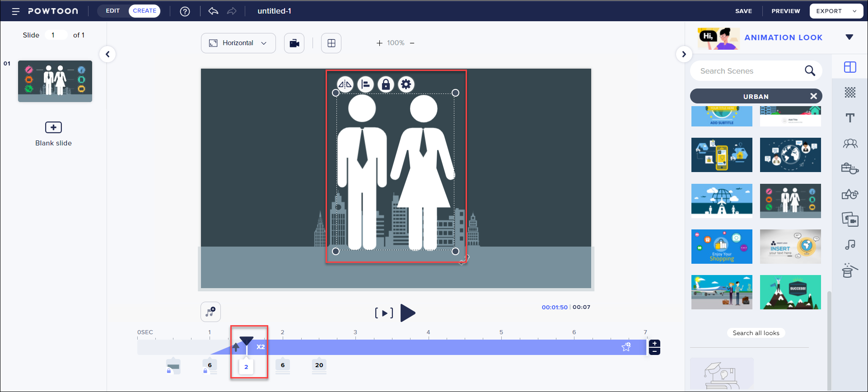
Task: Open the object settings gear
Action: click(x=406, y=84)
